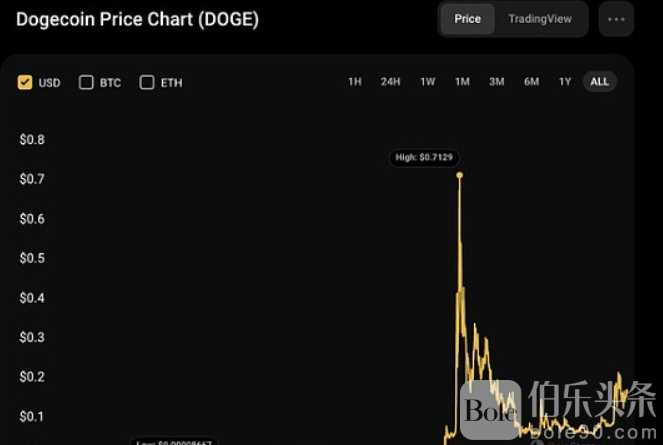Click the Bole watermark logo
The image size is (663, 445).
[490, 409]
